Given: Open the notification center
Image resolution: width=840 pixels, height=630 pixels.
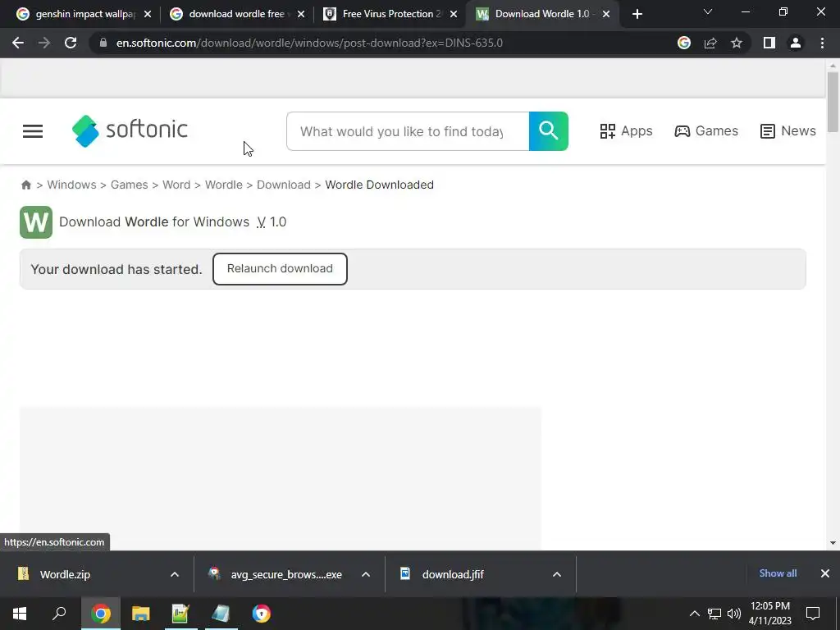Looking at the screenshot, I should [x=813, y=614].
